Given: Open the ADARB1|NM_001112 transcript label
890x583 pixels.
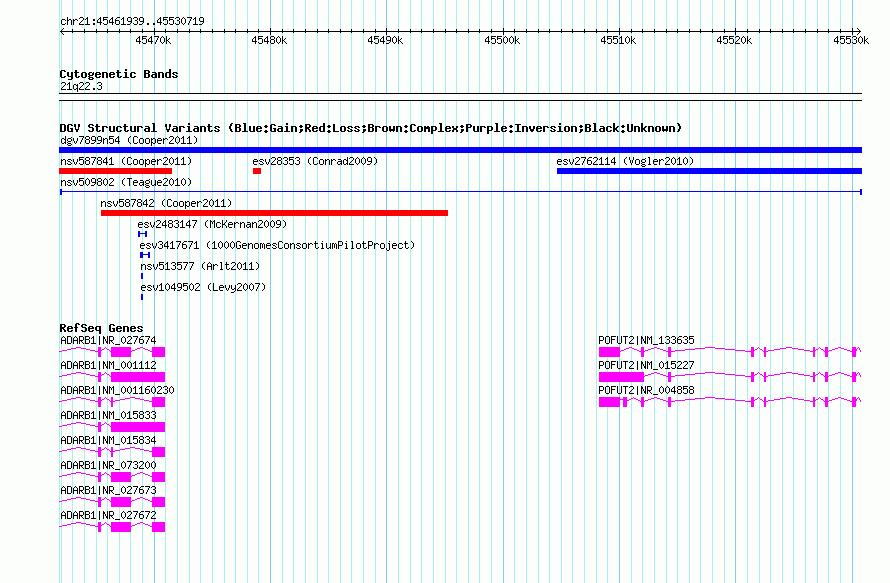Looking at the screenshot, I should point(108,365).
